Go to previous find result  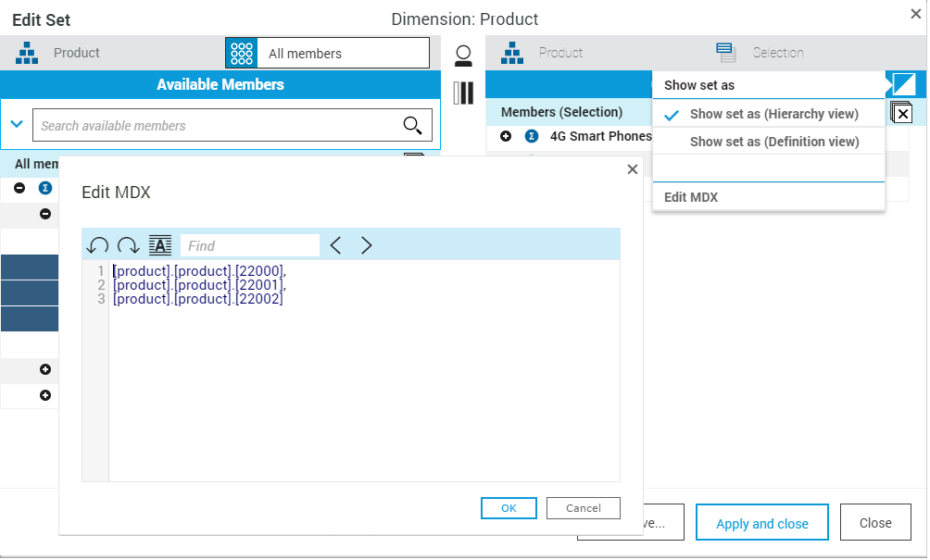(335, 245)
